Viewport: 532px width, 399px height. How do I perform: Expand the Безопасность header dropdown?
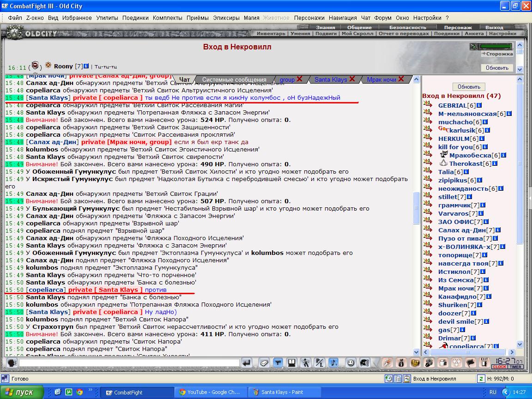[x=407, y=28]
